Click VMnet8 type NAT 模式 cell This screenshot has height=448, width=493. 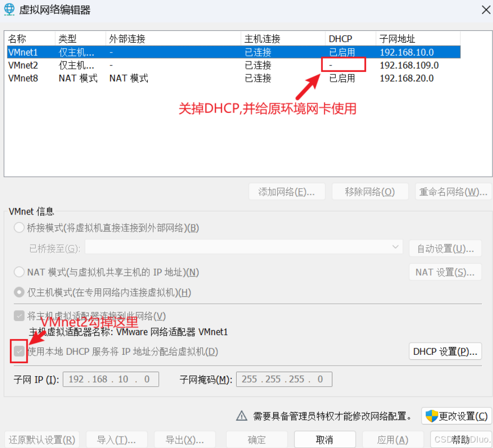click(78, 78)
